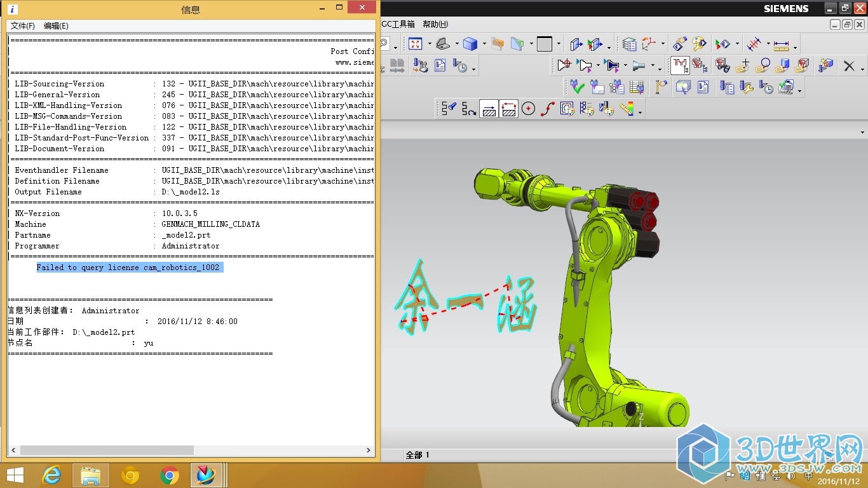The height and width of the screenshot is (488, 868).
Task: Expand the black X delete dropdown arrow
Action: [862, 68]
